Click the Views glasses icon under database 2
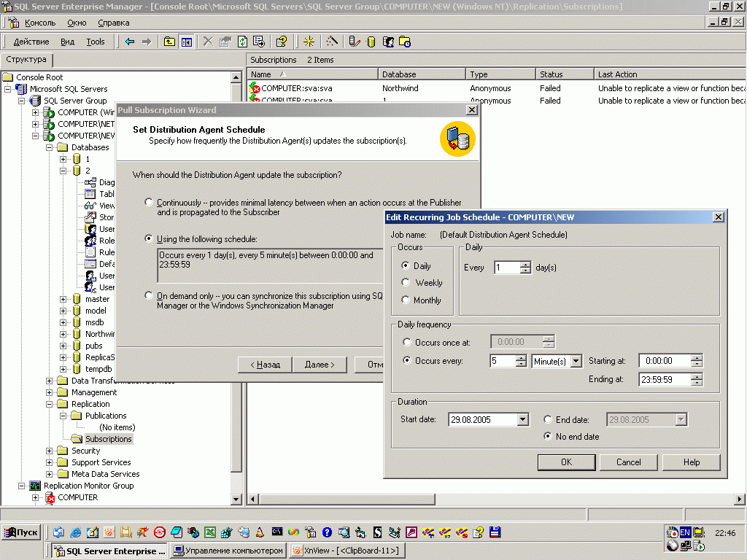 point(90,206)
